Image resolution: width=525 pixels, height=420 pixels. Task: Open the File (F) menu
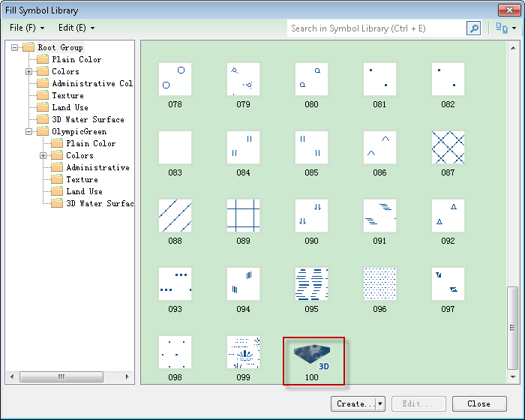click(26, 28)
